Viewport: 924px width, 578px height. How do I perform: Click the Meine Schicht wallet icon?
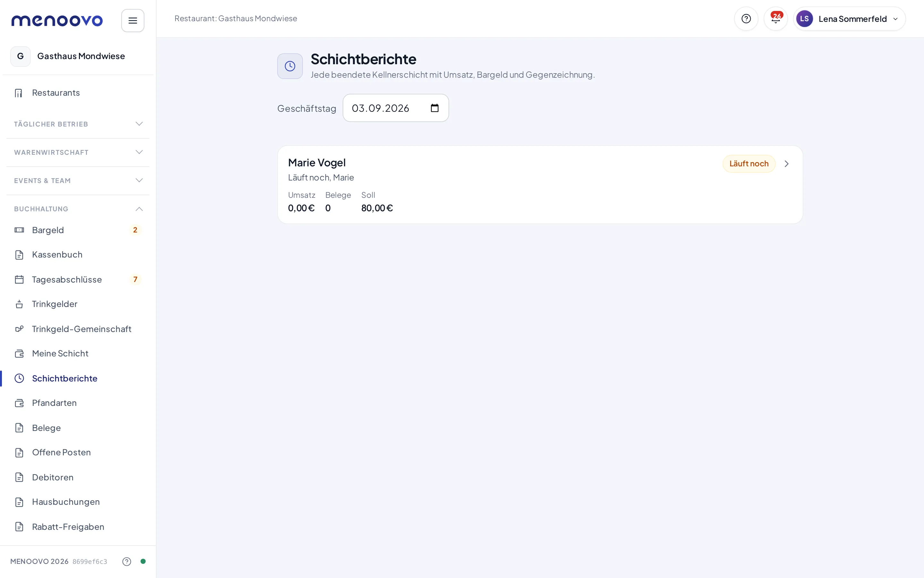coord(19,354)
